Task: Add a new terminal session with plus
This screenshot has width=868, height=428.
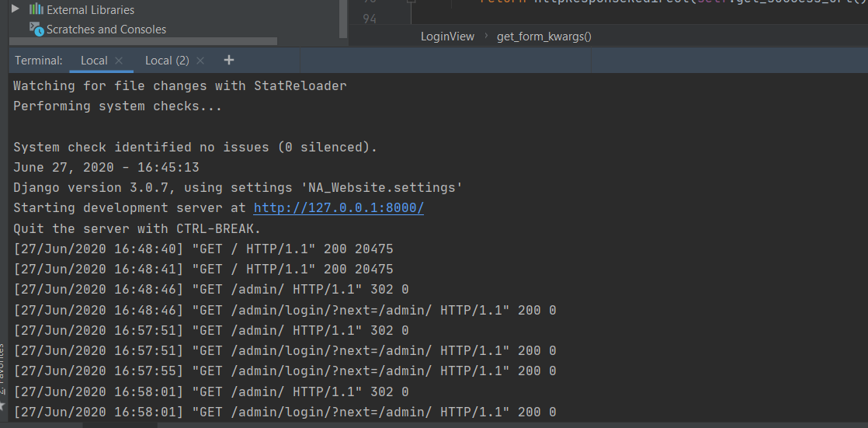Action: pos(228,60)
